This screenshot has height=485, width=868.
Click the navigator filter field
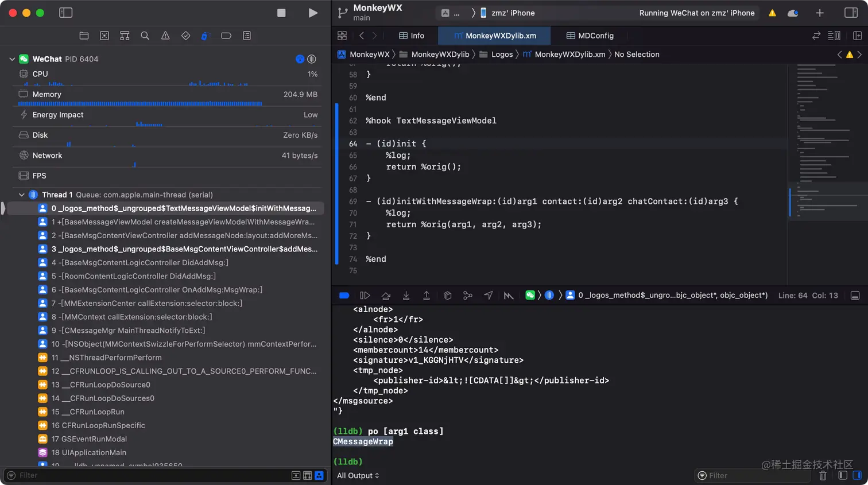tap(152, 475)
